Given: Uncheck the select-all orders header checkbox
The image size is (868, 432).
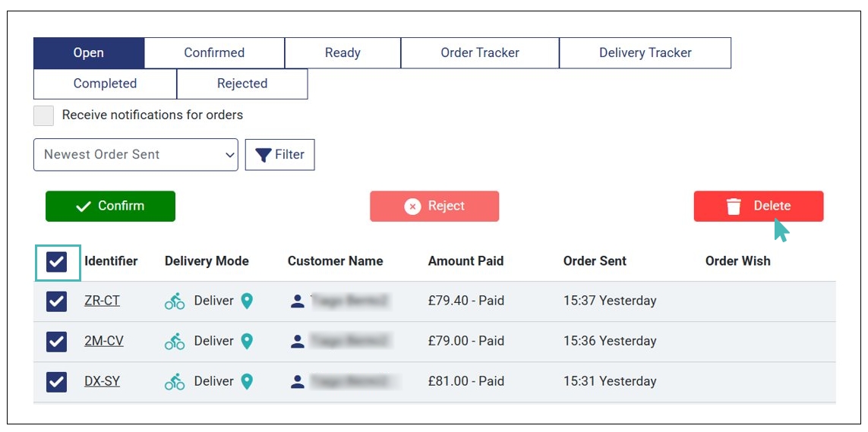Looking at the screenshot, I should pos(57,262).
